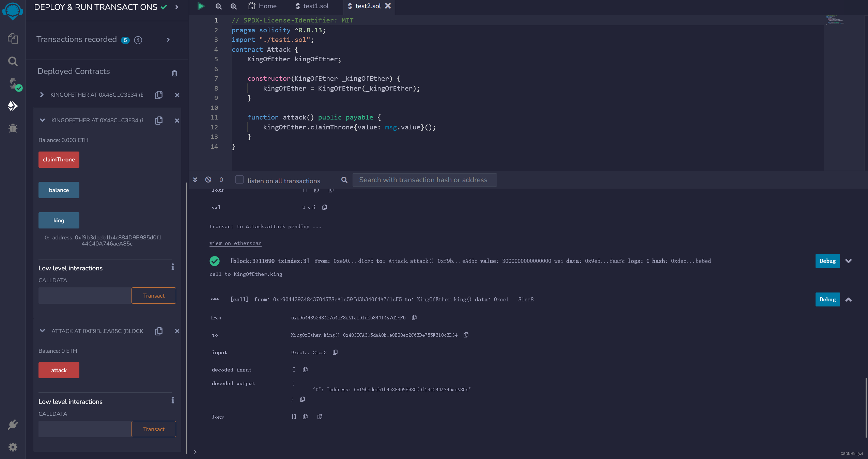Click the transaction hash search field

pyautogui.click(x=424, y=180)
